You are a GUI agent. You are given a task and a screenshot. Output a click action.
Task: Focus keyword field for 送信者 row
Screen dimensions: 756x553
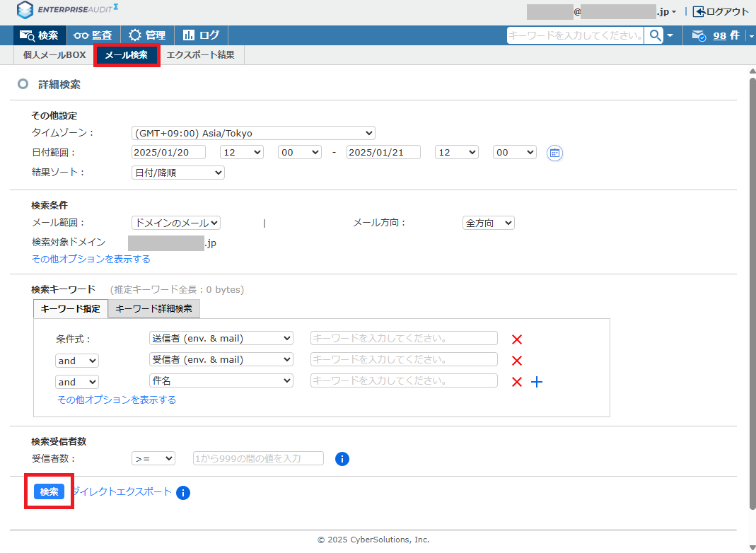404,338
